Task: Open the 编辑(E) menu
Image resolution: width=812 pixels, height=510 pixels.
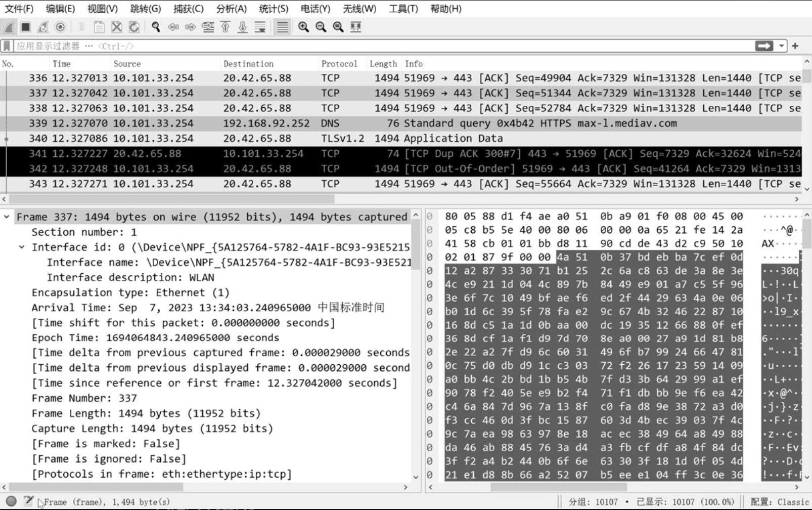Action: coord(60,9)
